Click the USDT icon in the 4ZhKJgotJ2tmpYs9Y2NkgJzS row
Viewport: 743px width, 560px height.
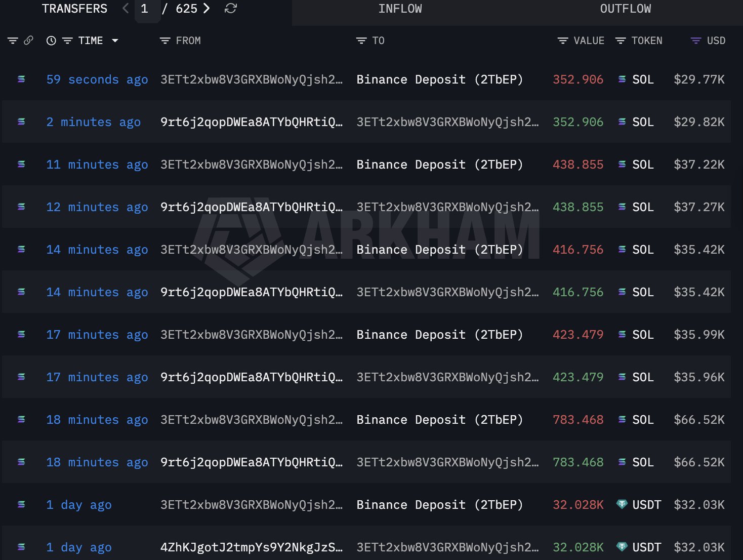[622, 547]
